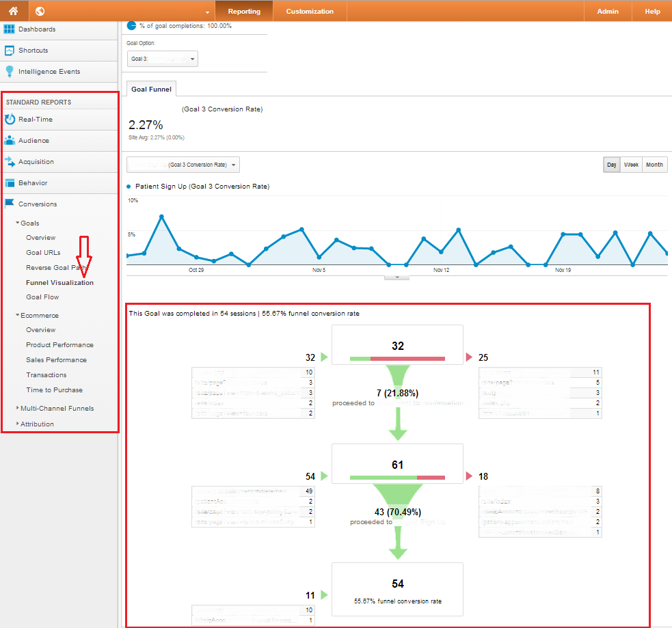Open the Goal 3 Conversion Rate metric dropdown
The height and width of the screenshot is (628, 672).
[181, 164]
